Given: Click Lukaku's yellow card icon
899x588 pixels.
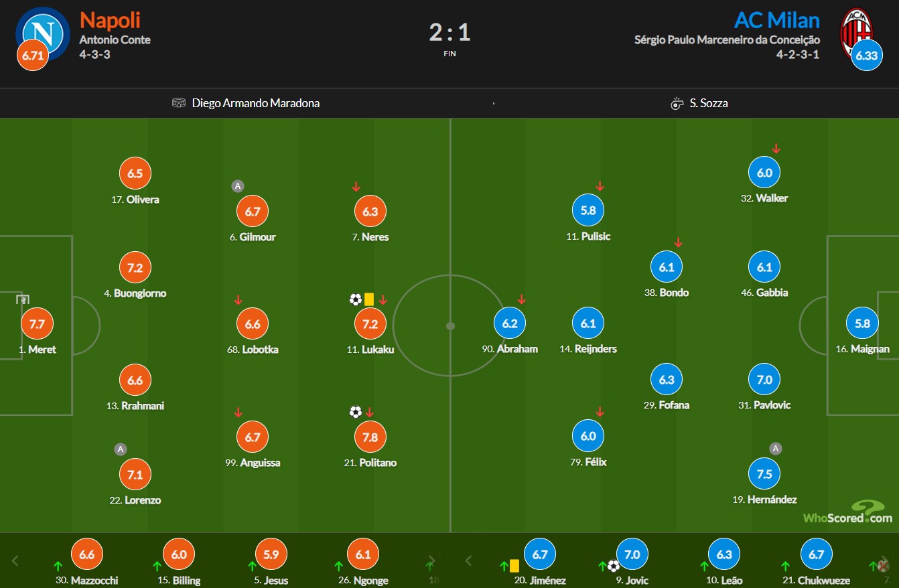Looking at the screenshot, I should click(x=369, y=299).
